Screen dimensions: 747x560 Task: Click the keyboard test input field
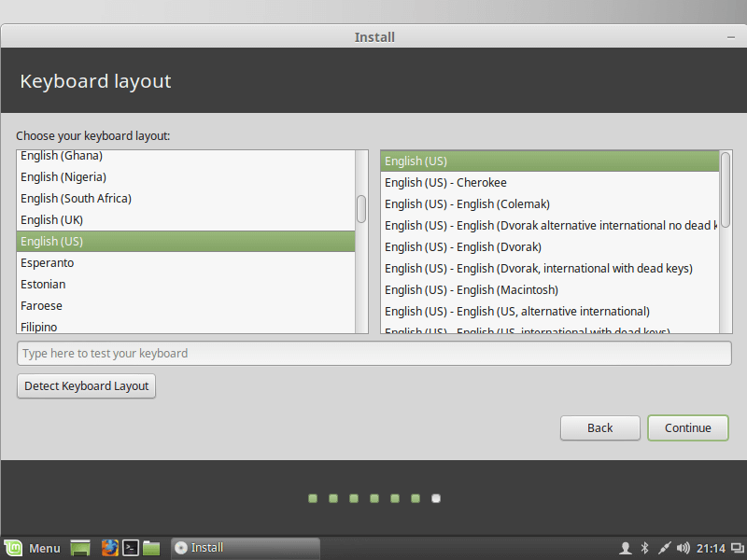tap(373, 354)
